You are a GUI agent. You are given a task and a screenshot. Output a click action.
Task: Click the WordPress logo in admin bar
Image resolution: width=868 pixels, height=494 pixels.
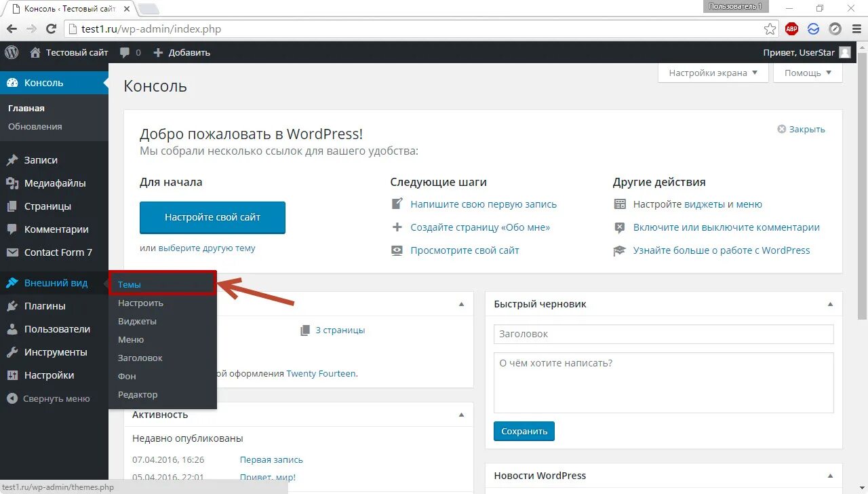click(x=12, y=52)
